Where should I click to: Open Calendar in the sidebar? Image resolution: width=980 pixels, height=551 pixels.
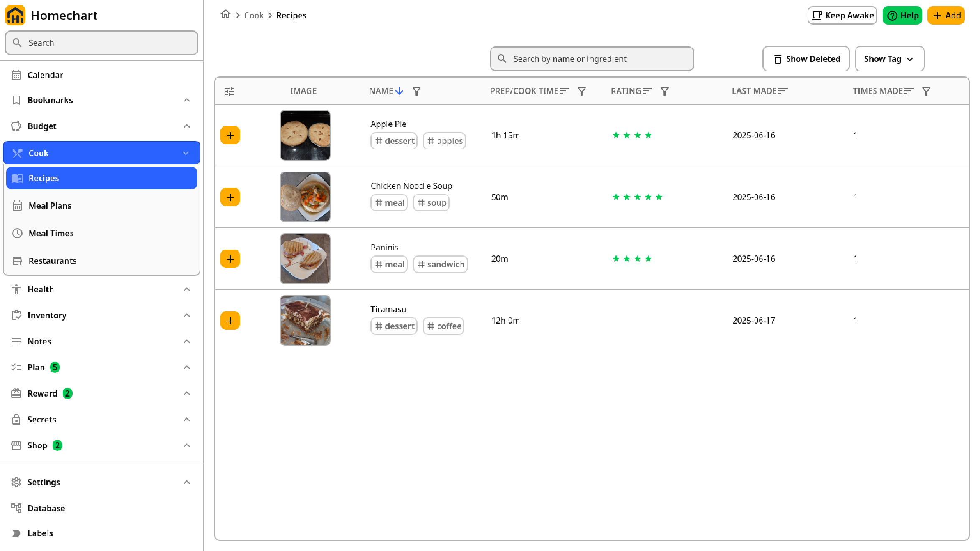(101, 75)
